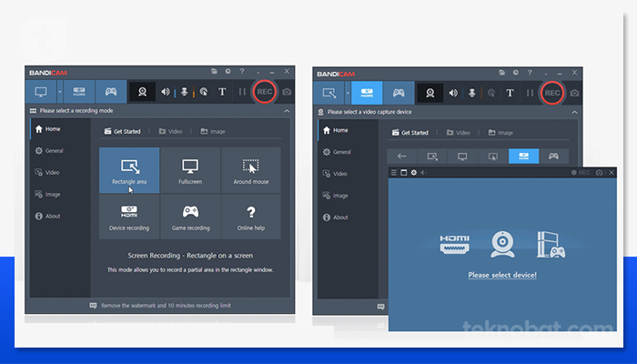This screenshot has width=637, height=364.
Task: Select rectangle screen mode in right window toolbar
Action: (x=329, y=93)
